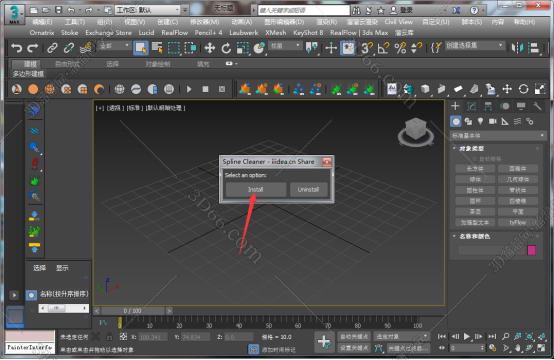Open the Hierarchy panel tab

tap(488, 106)
